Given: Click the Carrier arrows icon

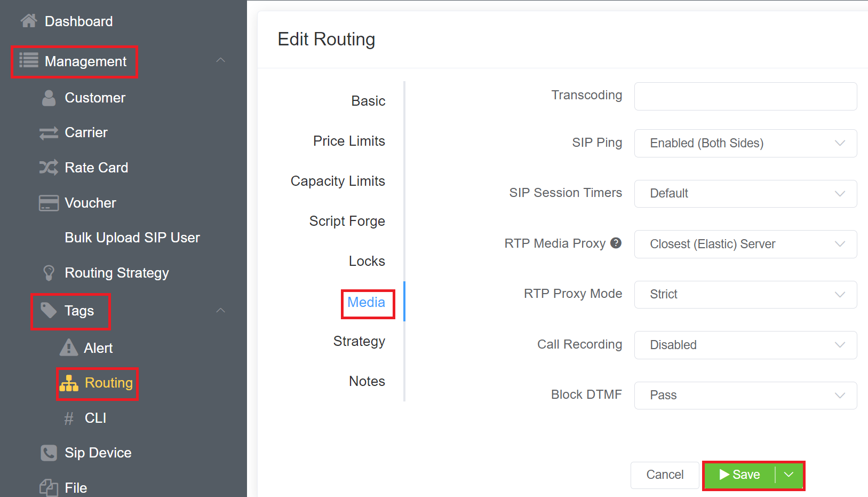Looking at the screenshot, I should 49,133.
